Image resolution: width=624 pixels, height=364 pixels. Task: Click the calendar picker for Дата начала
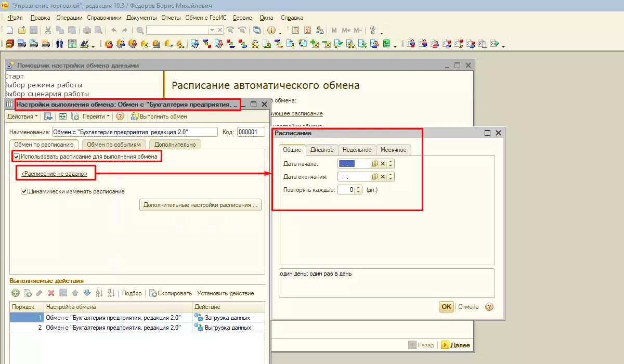[374, 163]
